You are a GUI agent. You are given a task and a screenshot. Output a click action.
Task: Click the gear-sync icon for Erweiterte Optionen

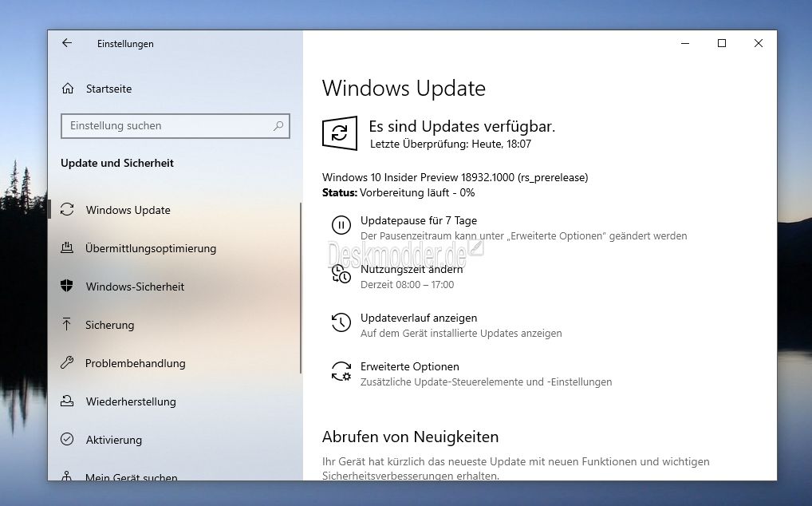coord(341,371)
